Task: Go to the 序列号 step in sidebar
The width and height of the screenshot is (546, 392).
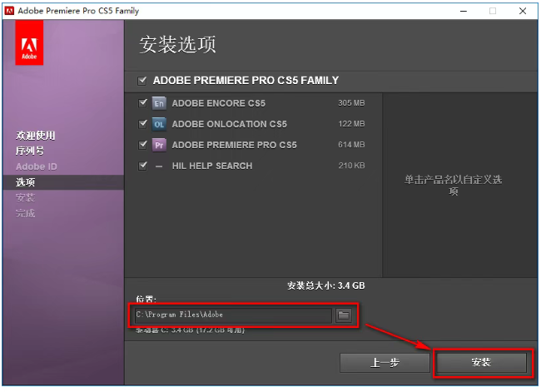Action: point(29,151)
